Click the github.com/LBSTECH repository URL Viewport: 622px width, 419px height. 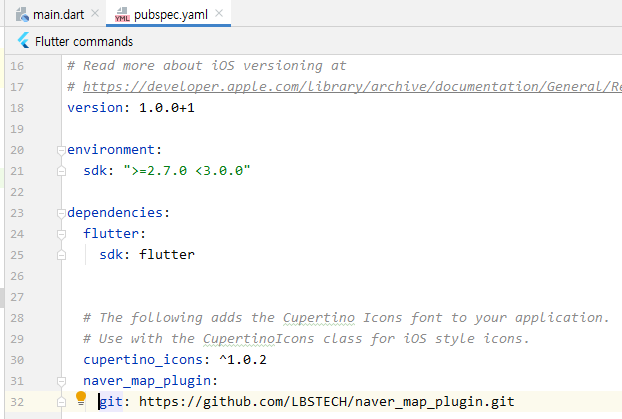(326, 402)
